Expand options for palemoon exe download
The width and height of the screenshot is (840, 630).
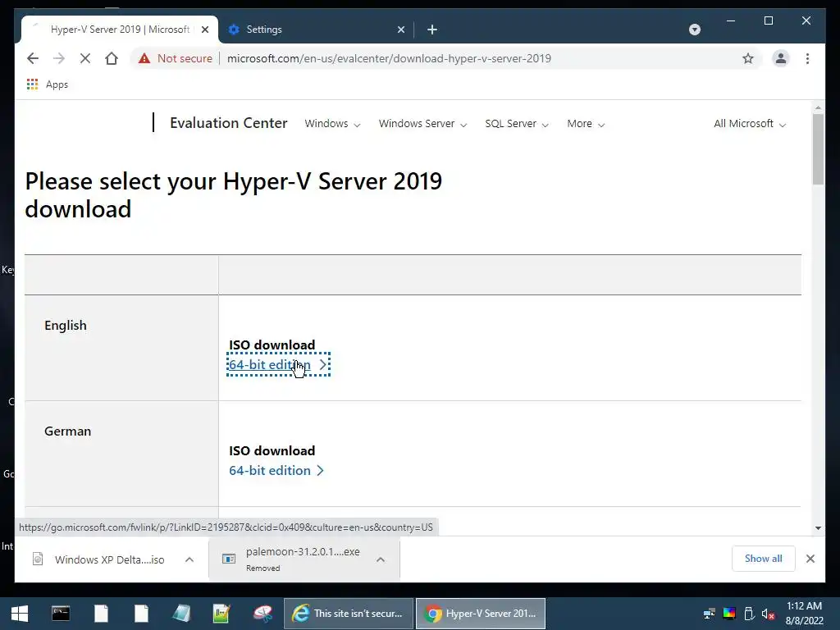click(381, 559)
